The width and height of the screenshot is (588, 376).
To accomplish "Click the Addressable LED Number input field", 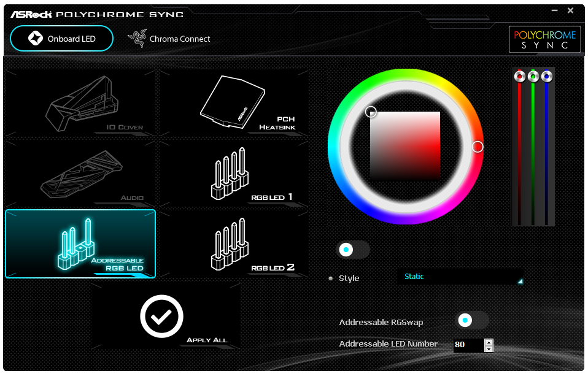I will 468,345.
